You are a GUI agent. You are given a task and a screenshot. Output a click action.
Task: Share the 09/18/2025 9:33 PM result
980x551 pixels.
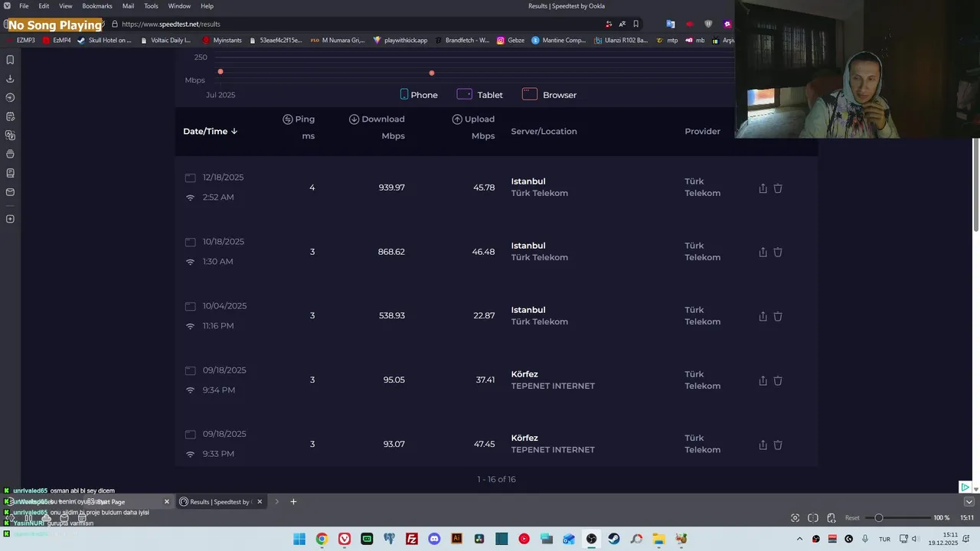pos(763,445)
